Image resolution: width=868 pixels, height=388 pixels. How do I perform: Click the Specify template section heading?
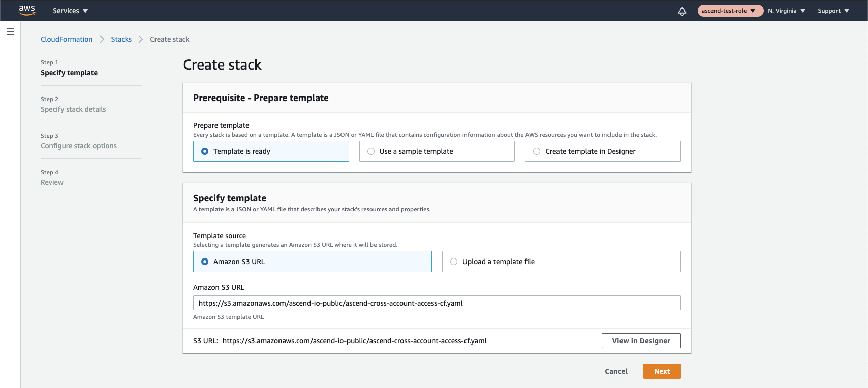(230, 198)
